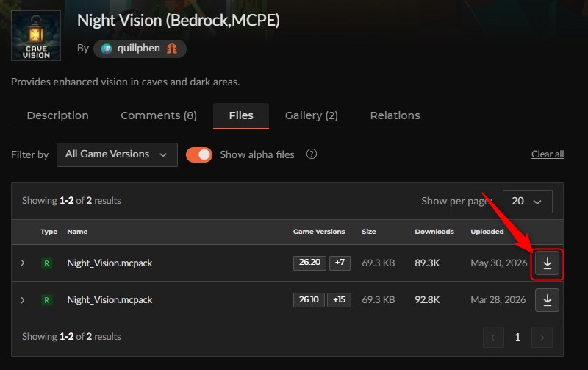588x370 pixels.
Task: Open Night_Vision.mcpack uploaded Mar 28, 2026
Action: point(110,300)
